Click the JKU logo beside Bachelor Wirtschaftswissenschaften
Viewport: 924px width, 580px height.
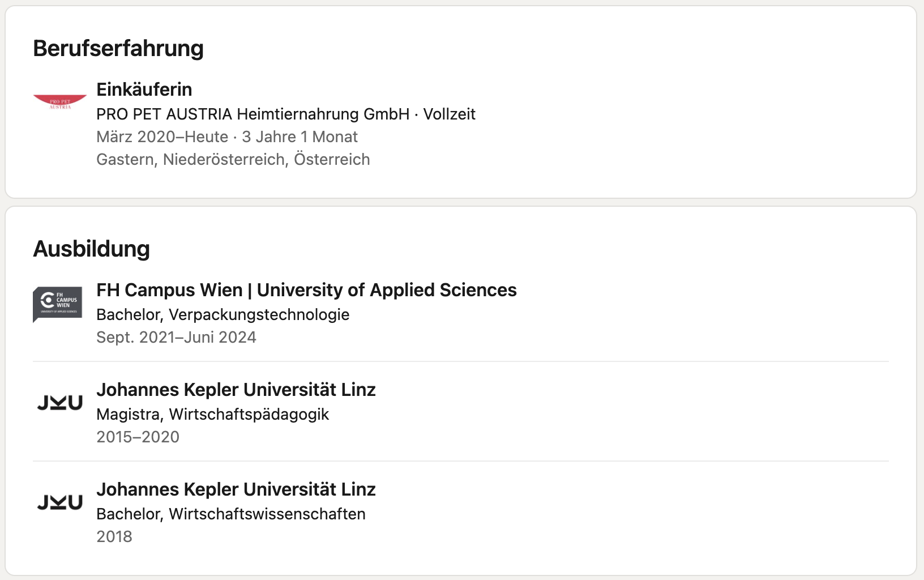coord(60,502)
